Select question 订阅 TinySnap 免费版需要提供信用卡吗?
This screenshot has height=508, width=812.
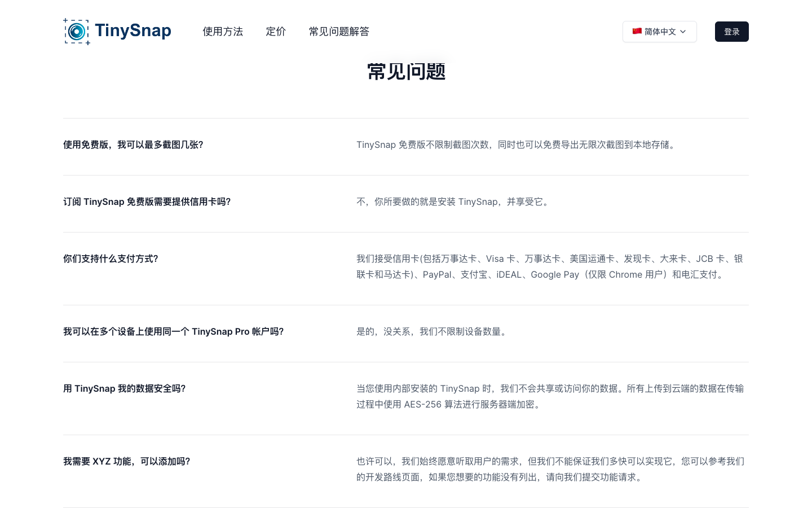pyautogui.click(x=147, y=202)
